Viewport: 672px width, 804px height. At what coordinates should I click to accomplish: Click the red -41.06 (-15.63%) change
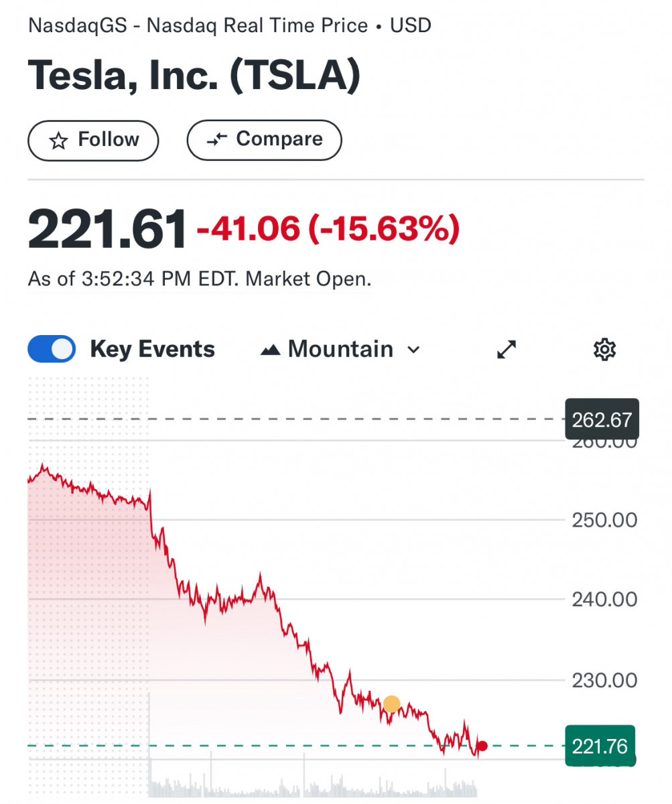[x=328, y=230]
